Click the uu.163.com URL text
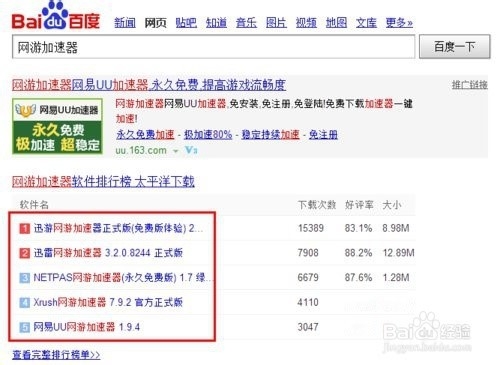Image resolution: width=500 pixels, height=365 pixels. [x=141, y=150]
